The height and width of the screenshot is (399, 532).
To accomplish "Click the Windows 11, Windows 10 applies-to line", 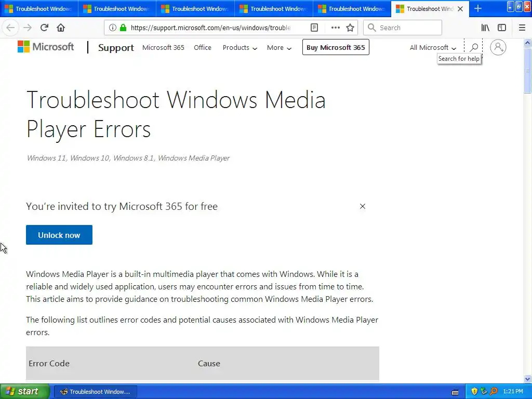I will click(128, 158).
